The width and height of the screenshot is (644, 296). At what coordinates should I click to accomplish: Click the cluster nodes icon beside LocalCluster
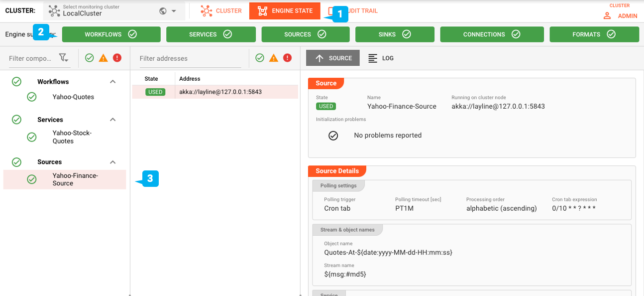click(54, 11)
